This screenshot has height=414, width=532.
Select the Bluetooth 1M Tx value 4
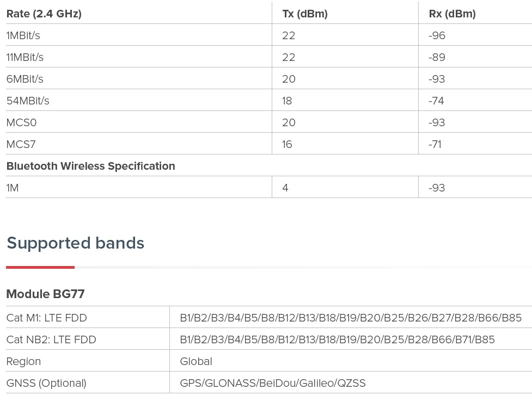(285, 188)
